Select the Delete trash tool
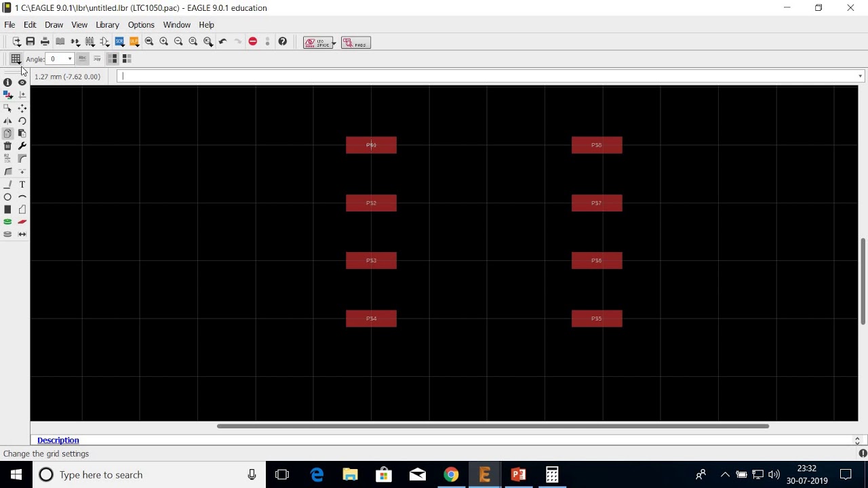This screenshot has height=488, width=868. point(7,146)
